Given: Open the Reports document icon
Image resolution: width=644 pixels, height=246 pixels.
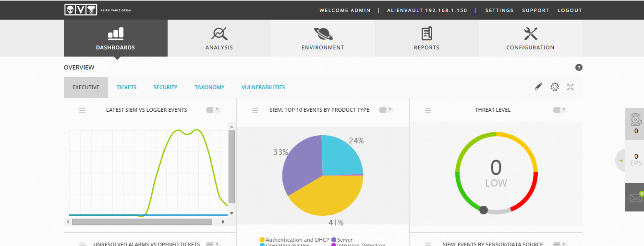Looking at the screenshot, I should (426, 34).
